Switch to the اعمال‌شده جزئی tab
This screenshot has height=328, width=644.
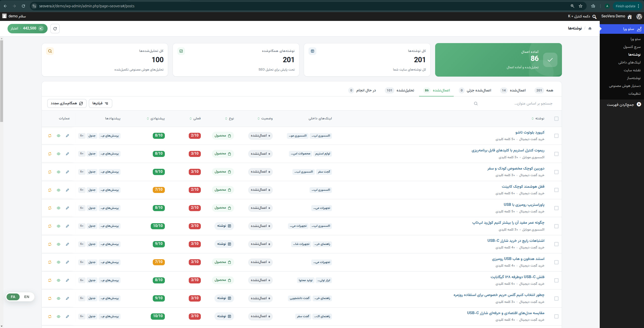[x=475, y=90]
